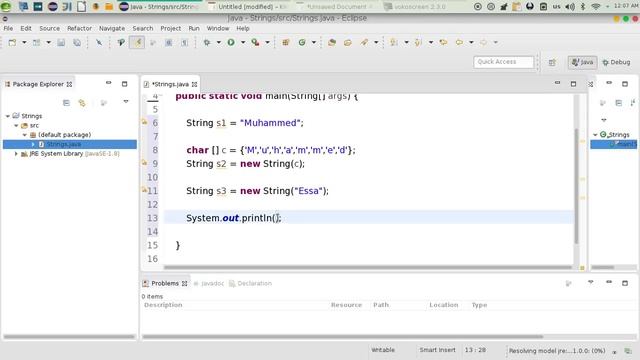Viewport: 640px width, 360px height.
Task: Click the Search flashlight toolbar icon
Action: [x=364, y=42]
